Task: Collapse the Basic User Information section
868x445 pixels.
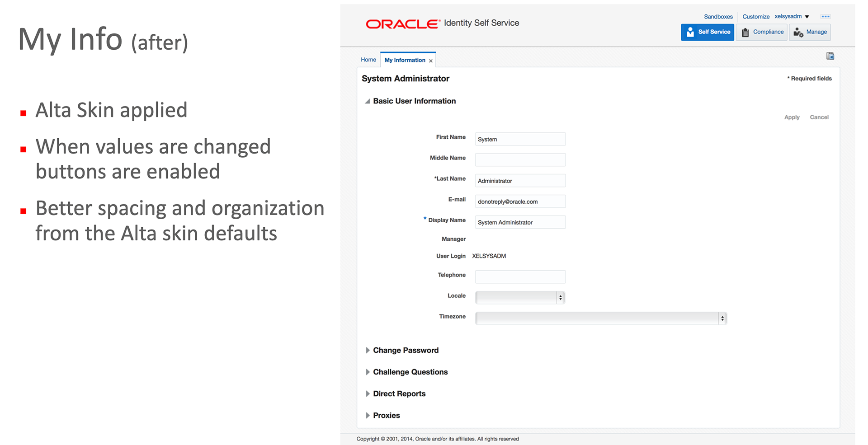Action: pos(368,101)
